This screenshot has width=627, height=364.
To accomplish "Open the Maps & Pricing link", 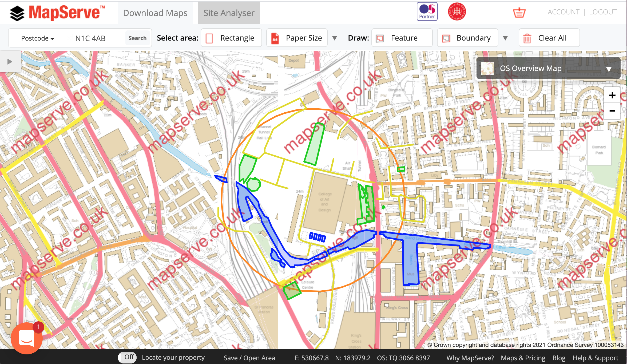I will (523, 358).
